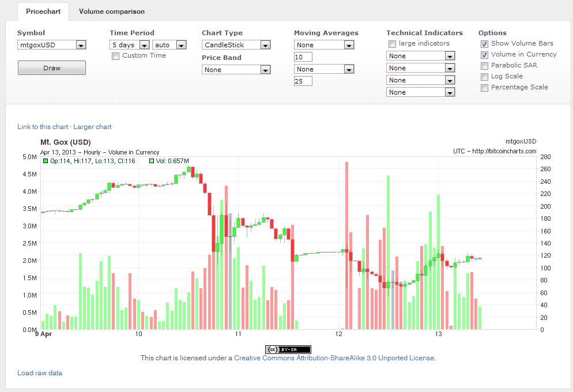The width and height of the screenshot is (573, 392).
Task: Click the '9 Apr' date axis label
Action: pyautogui.click(x=43, y=334)
